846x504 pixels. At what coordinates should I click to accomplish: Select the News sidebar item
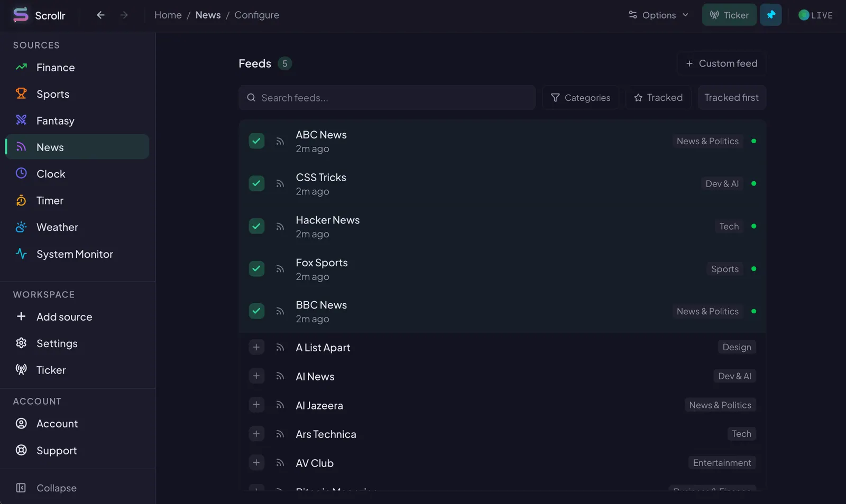point(77,147)
